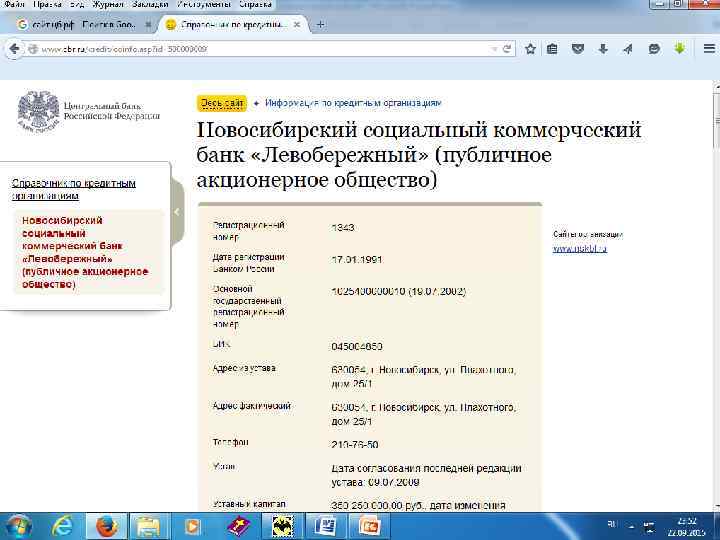Click the Сайты организации caption
Image resolution: width=720 pixels, height=540 pixels.
point(588,235)
